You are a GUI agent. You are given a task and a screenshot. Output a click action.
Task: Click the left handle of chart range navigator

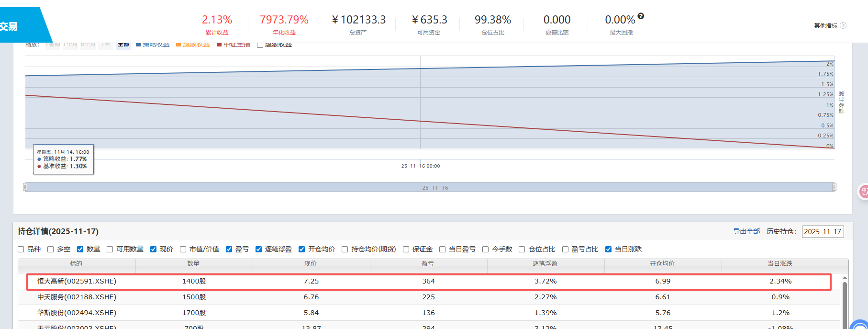pyautogui.click(x=25, y=187)
